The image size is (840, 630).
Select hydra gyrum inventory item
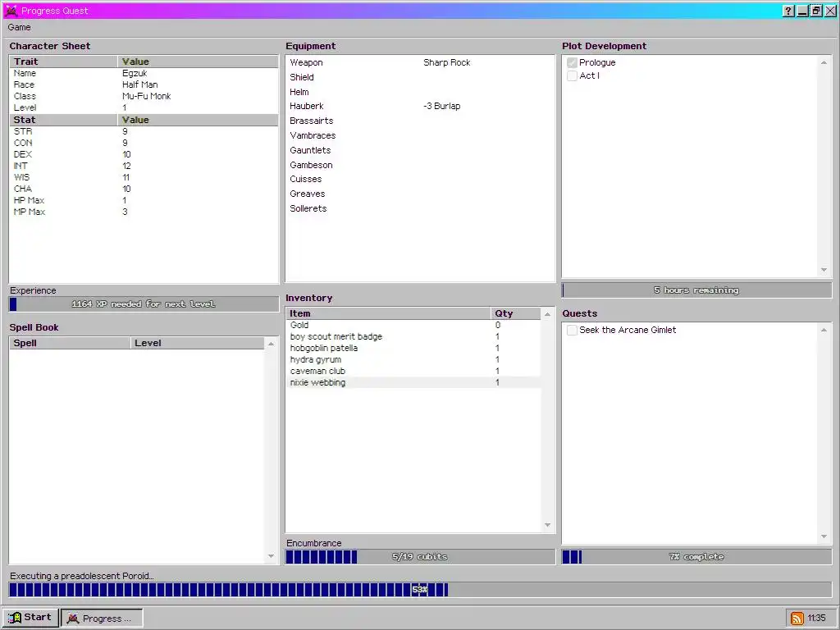point(413,359)
